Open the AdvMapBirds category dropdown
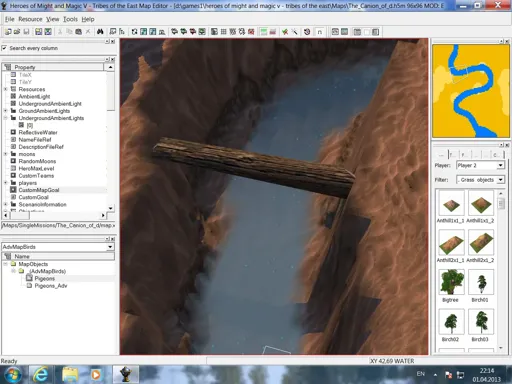 pos(110,247)
